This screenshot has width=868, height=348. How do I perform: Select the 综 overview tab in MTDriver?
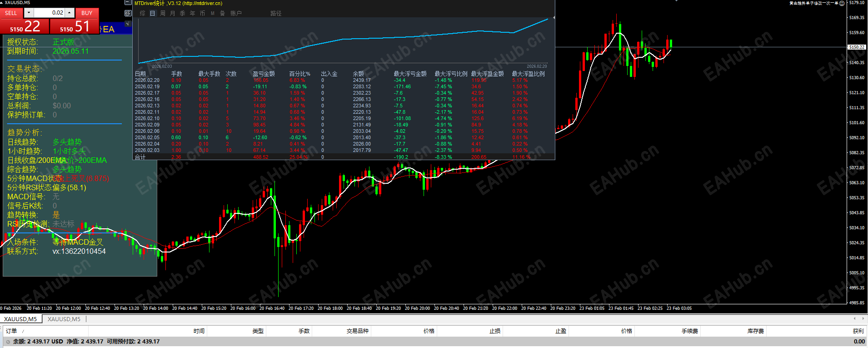pos(143,14)
